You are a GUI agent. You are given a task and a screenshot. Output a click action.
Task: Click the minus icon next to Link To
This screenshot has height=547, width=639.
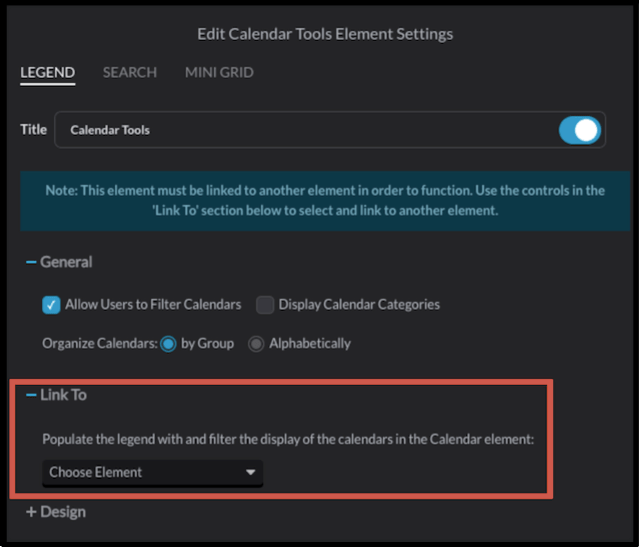tap(31, 395)
